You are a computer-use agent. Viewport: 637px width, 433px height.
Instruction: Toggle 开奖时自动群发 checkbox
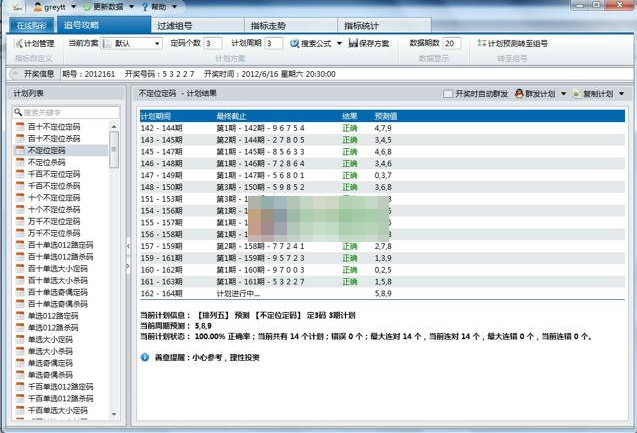448,93
